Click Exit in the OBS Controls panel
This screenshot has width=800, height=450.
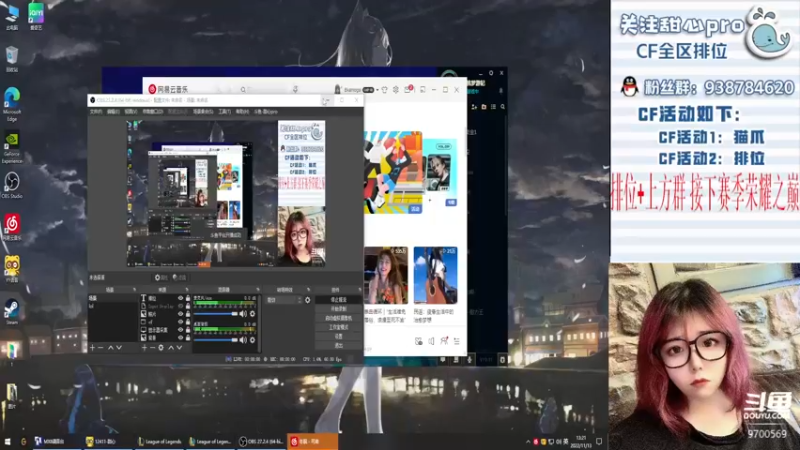pos(338,346)
